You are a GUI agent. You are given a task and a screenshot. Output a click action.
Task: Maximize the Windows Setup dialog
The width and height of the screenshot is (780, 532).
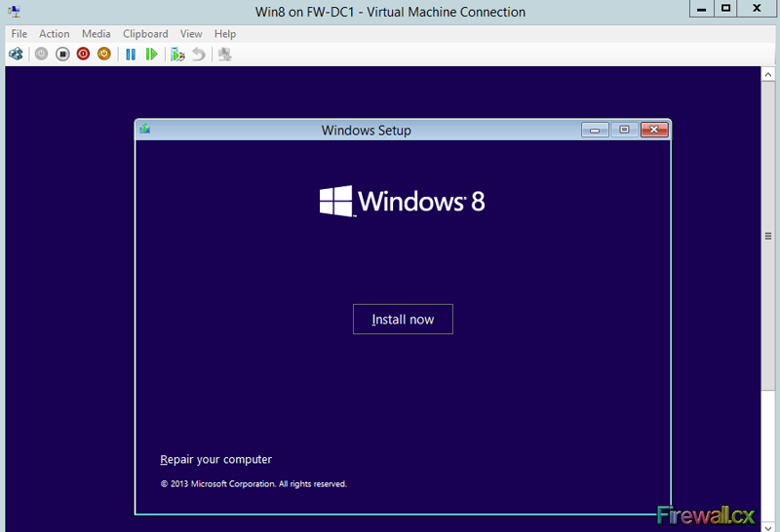pos(624,130)
